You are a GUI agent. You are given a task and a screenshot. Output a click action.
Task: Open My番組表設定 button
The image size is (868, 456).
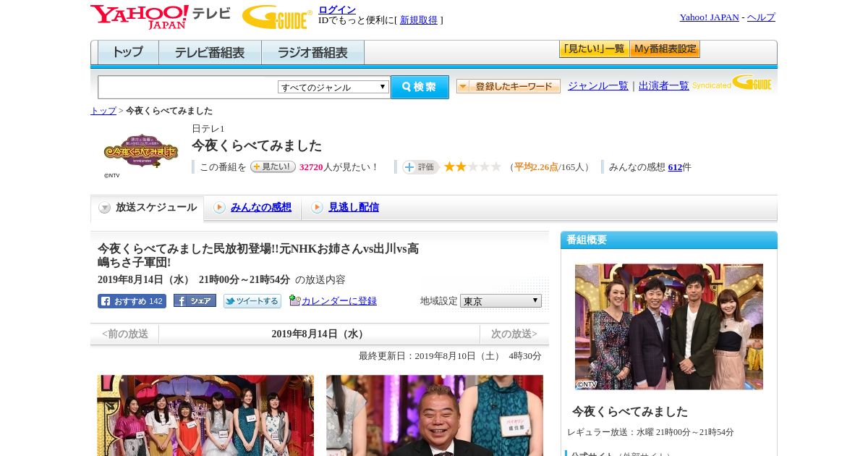coord(665,49)
